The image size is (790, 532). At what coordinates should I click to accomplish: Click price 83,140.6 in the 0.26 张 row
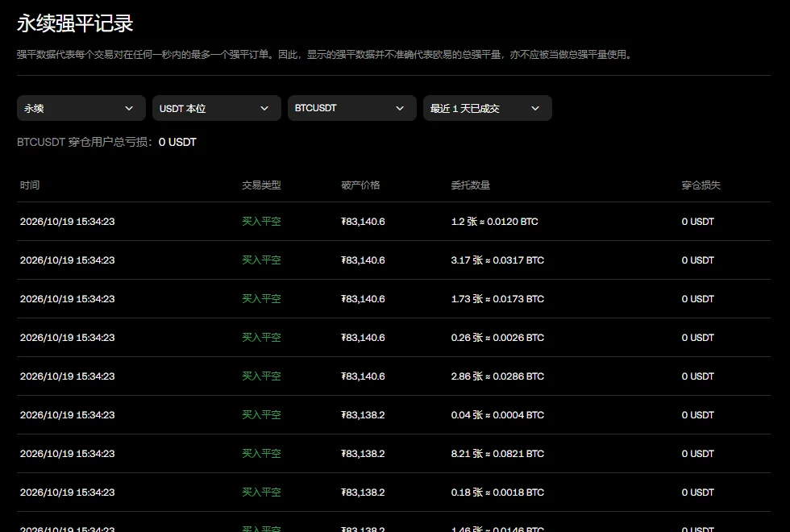tap(364, 338)
